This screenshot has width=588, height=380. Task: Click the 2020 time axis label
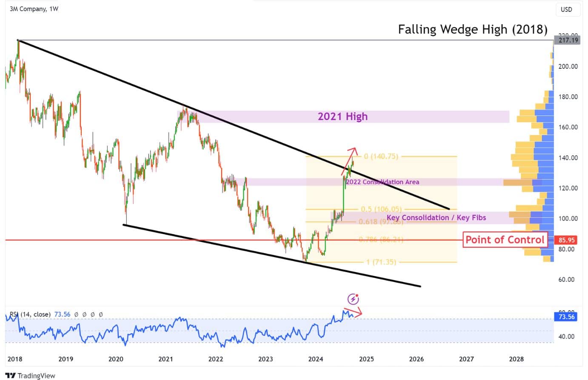(116, 359)
